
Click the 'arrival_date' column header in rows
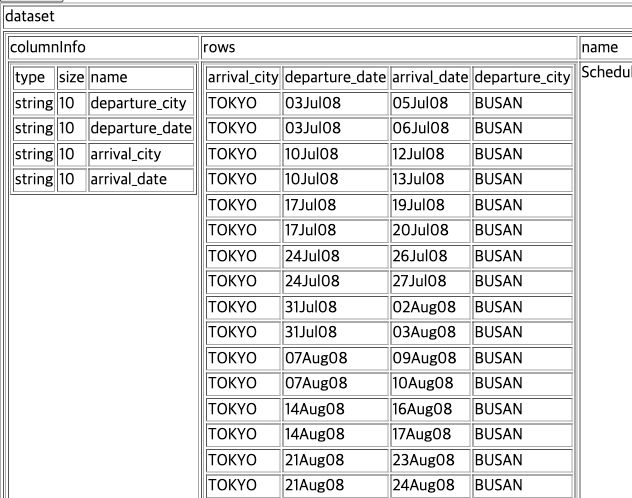[x=430, y=78]
